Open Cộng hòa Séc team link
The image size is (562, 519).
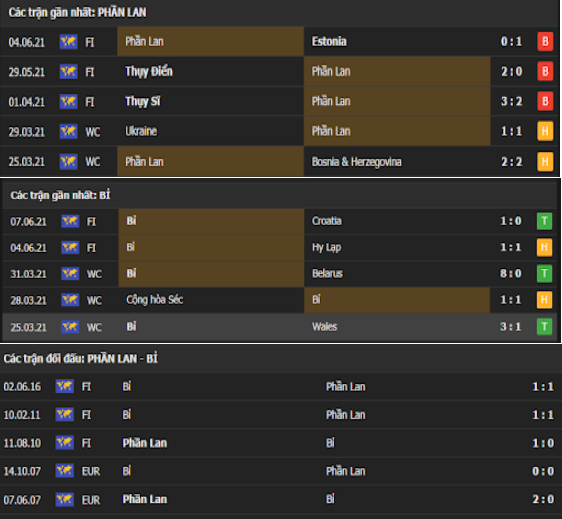point(154,300)
